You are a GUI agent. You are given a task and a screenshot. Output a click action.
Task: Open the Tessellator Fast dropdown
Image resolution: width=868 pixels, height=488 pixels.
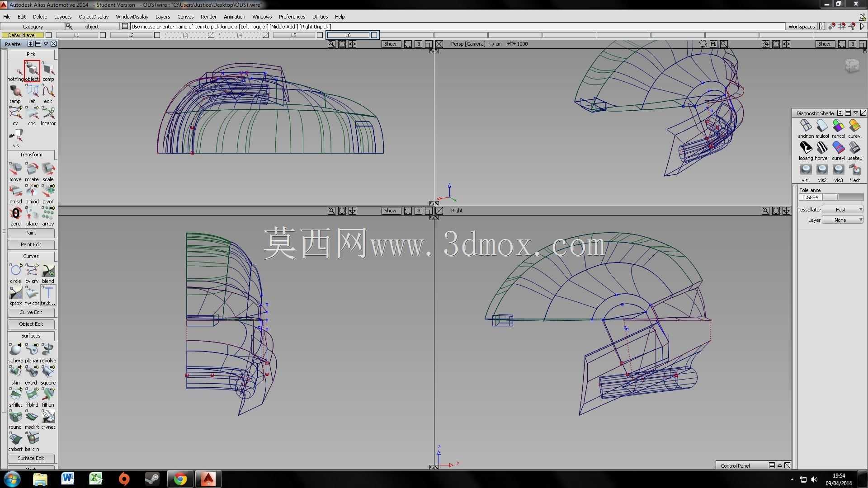(843, 210)
